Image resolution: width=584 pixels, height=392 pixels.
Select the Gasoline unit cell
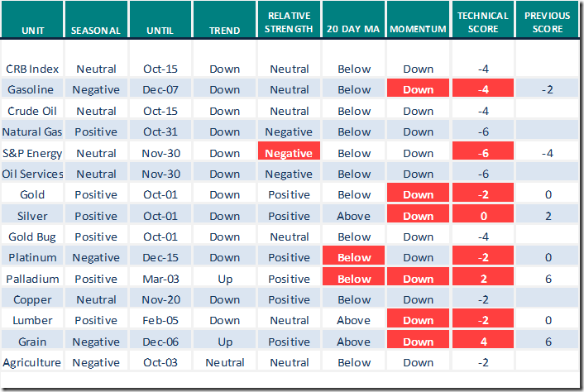[x=31, y=90]
